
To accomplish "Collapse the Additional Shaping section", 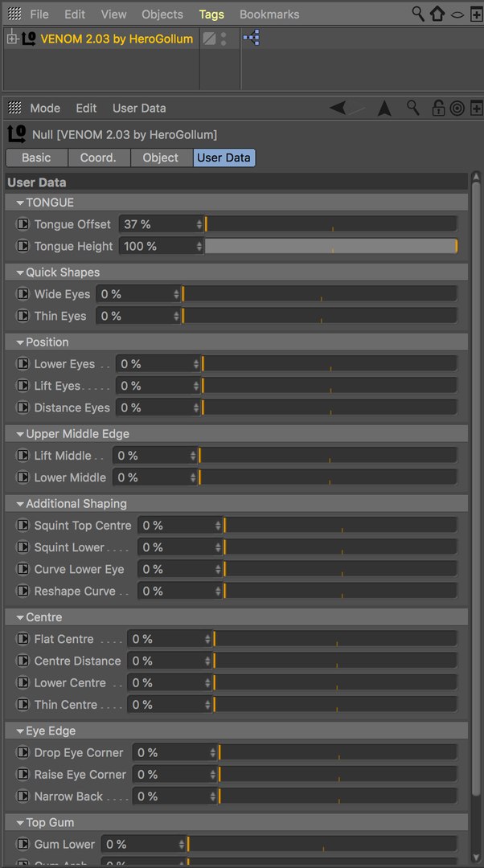I will pyautogui.click(x=20, y=504).
